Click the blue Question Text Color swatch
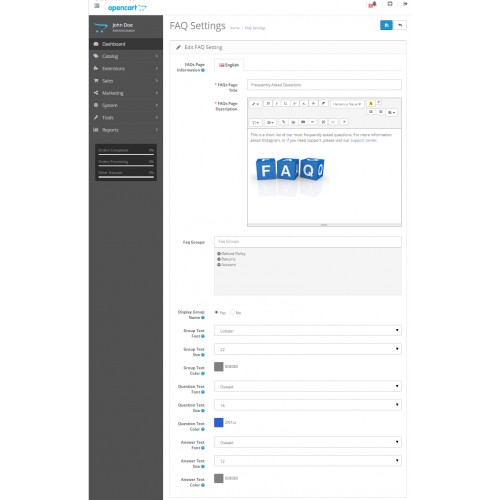The width and height of the screenshot is (500, 500). tap(219, 423)
